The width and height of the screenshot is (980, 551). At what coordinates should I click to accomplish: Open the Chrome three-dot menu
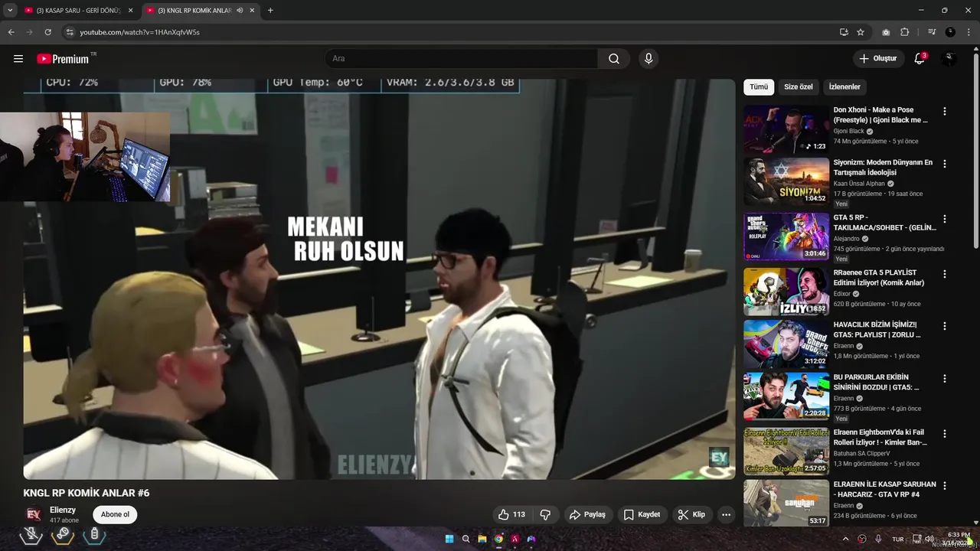click(969, 32)
